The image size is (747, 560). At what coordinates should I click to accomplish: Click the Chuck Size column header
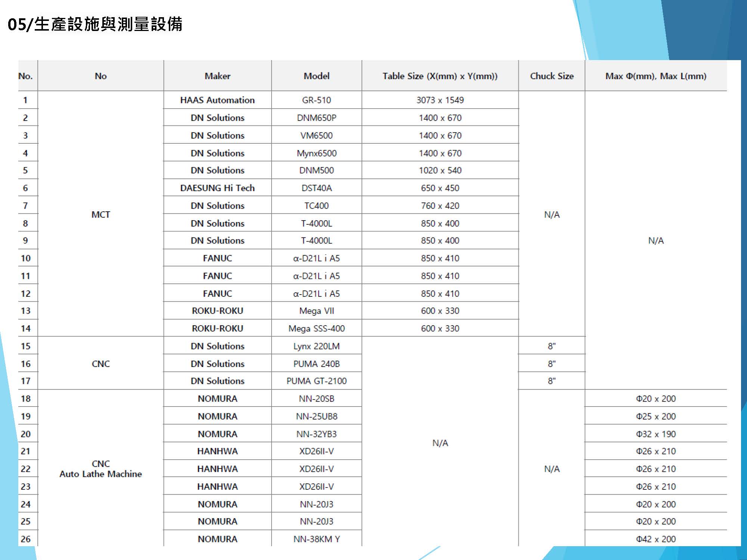[x=552, y=76]
